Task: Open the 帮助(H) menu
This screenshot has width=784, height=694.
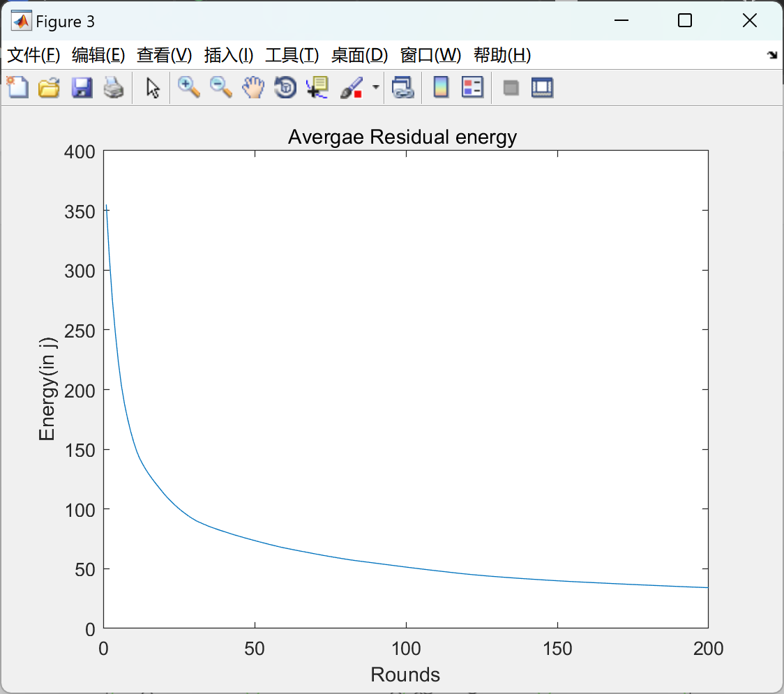Action: (502, 54)
